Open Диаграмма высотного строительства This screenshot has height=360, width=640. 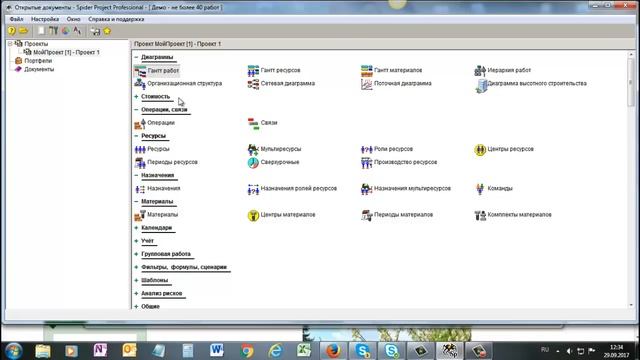coord(531,84)
